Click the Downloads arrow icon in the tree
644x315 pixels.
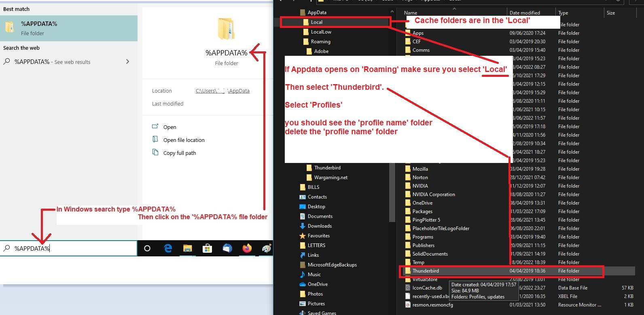click(303, 226)
